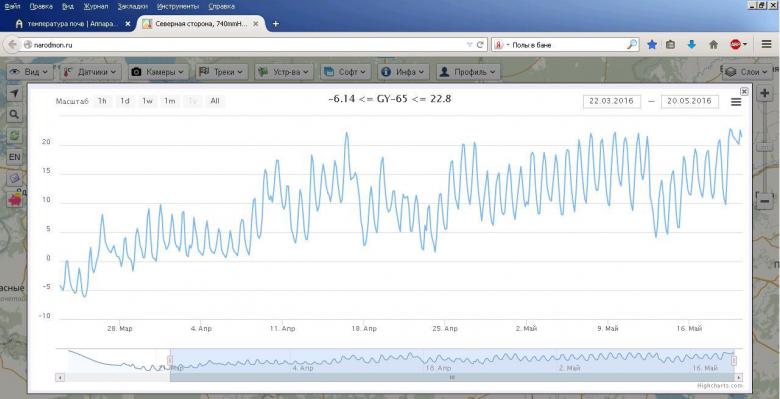This screenshot has height=399, width=780.
Task: Select the 1w scale option
Action: [x=147, y=101]
